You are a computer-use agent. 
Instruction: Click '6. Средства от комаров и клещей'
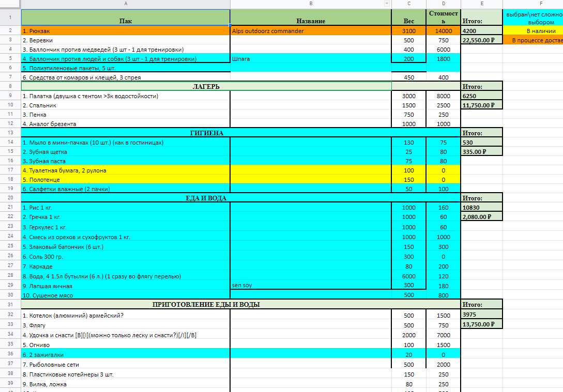coord(126,77)
